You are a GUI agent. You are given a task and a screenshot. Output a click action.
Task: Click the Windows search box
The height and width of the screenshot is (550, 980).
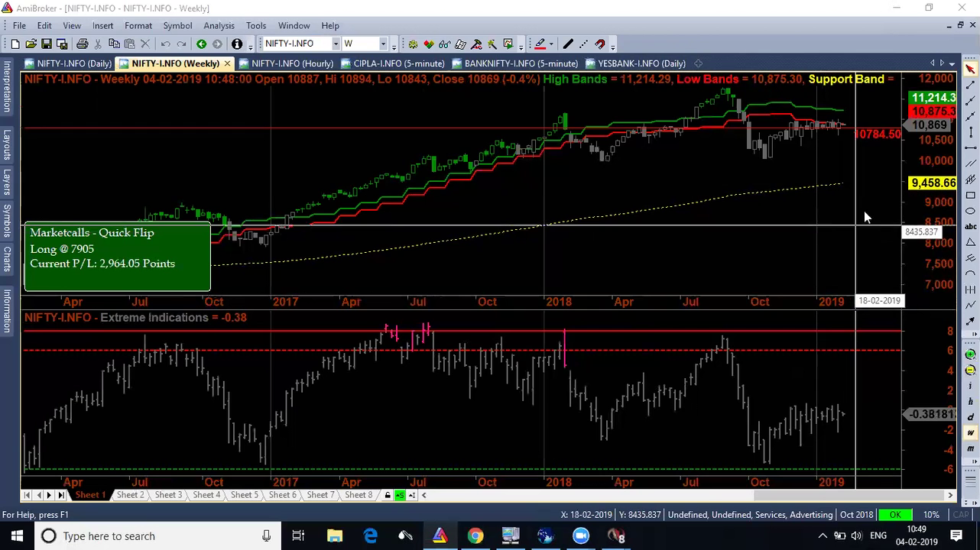click(156, 536)
